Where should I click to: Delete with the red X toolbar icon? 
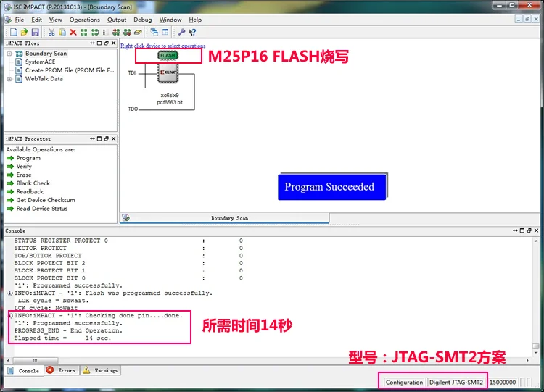coord(73,32)
